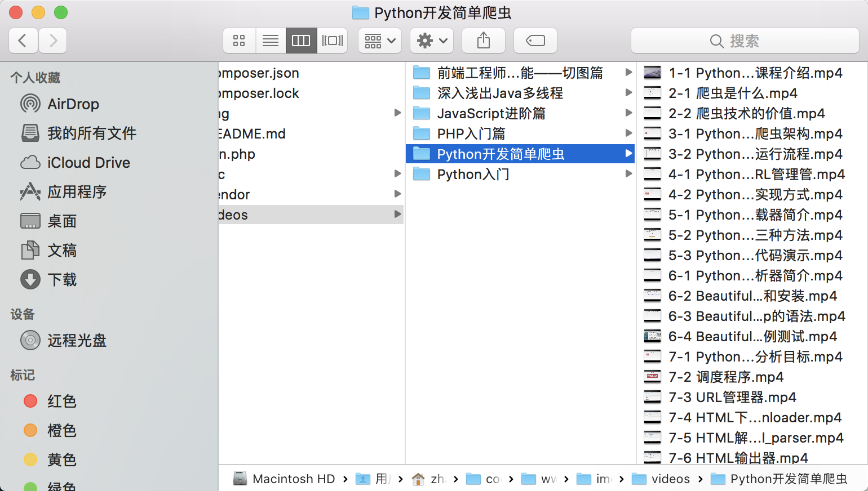Select the 6-2 Beautiful 和安装.mp4 file

(x=752, y=296)
